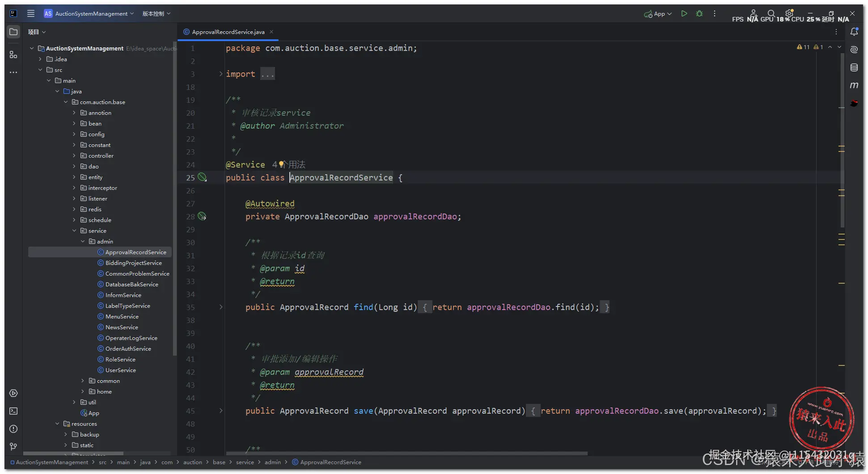Expand the folded save method body
868x474 pixels.
pyautogui.click(x=221, y=411)
